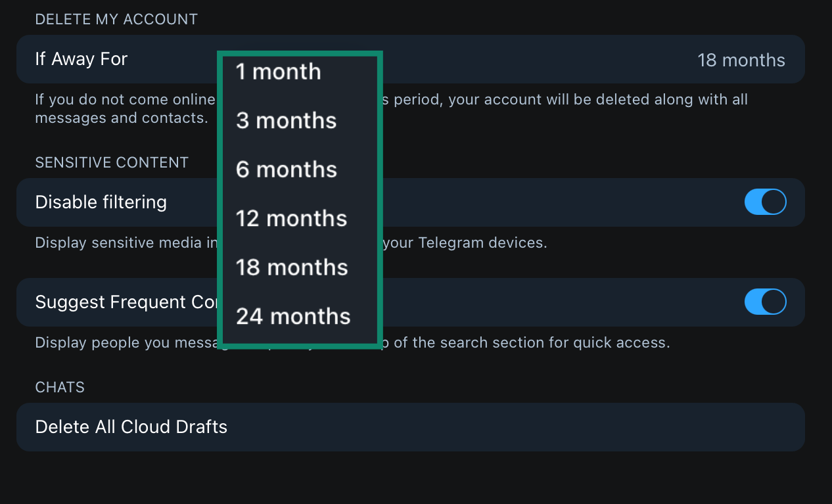
Task: Select 24 months as away period
Action: click(x=293, y=316)
